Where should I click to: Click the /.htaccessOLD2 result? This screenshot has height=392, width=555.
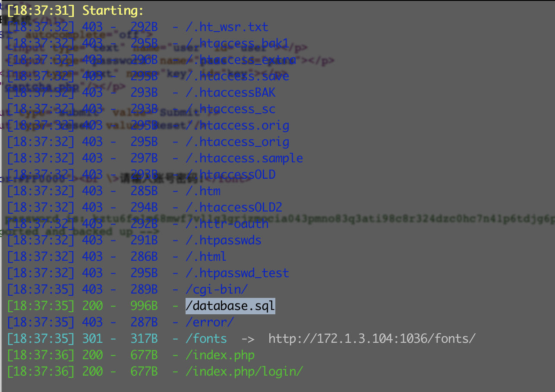(234, 208)
